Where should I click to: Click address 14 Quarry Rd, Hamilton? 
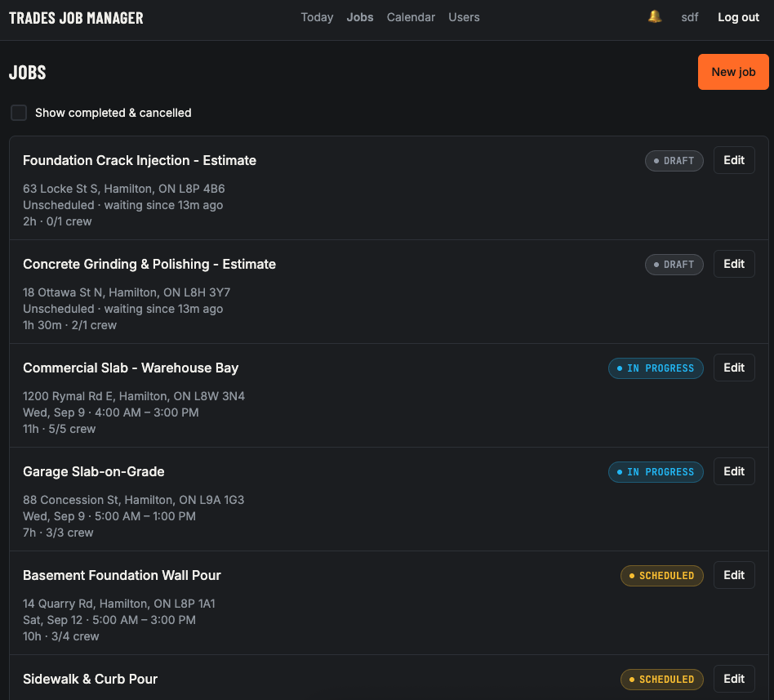(x=119, y=604)
